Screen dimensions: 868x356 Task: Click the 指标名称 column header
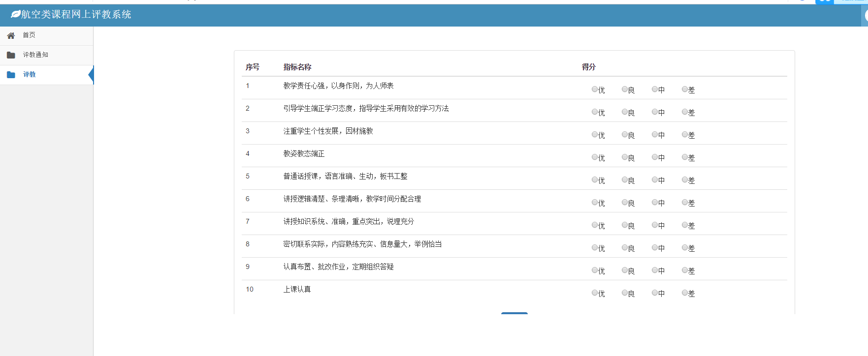pos(297,67)
